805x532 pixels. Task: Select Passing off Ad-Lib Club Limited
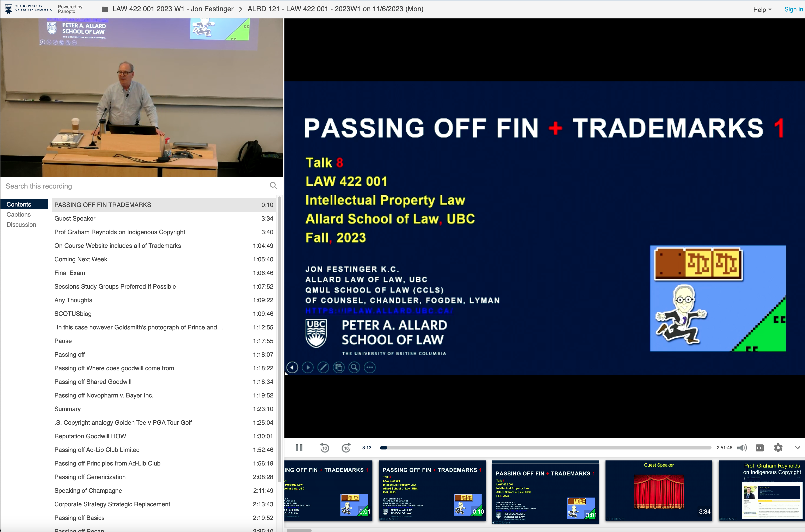click(x=164, y=450)
